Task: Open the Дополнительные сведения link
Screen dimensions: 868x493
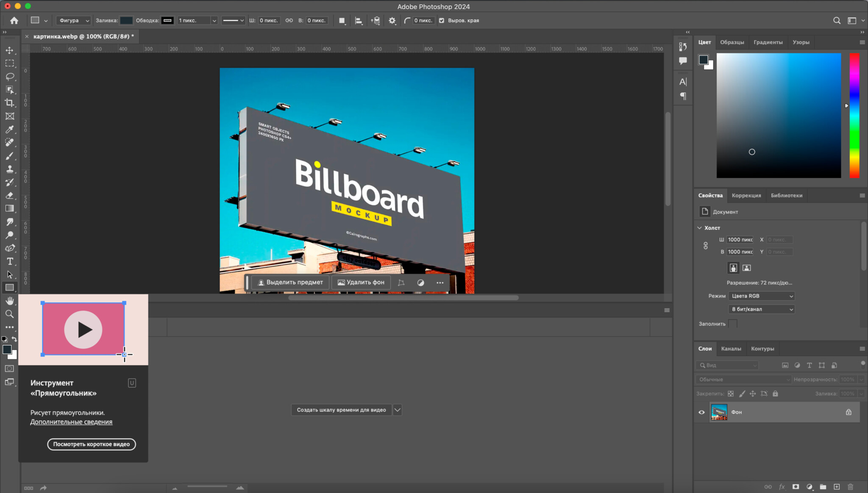Action: pos(71,422)
